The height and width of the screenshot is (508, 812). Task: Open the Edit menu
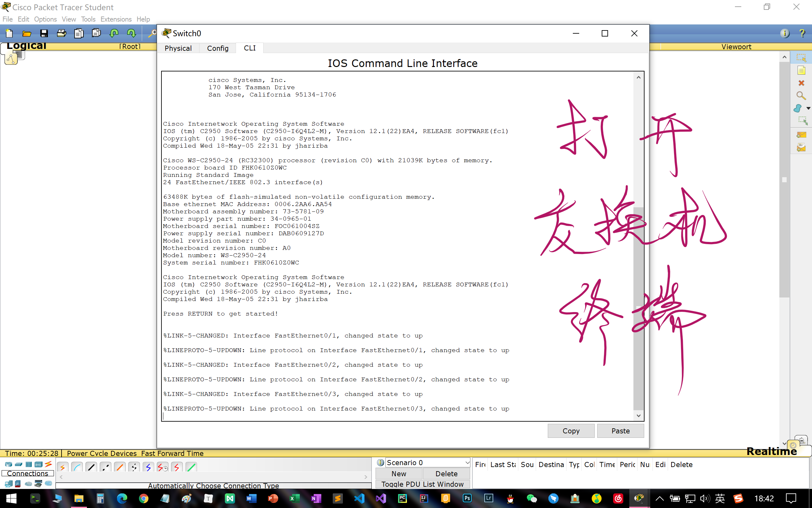[23, 19]
